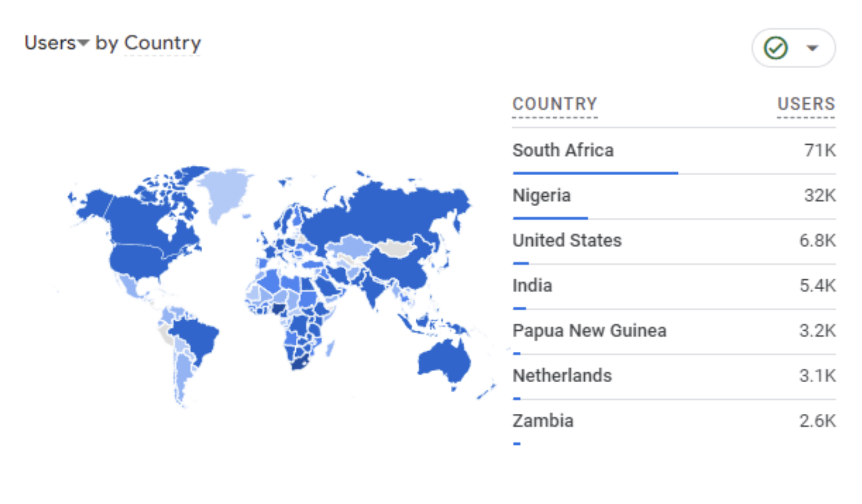862x504 pixels.
Task: Toggle Nigeria row selection in the table
Action: [x=542, y=195]
